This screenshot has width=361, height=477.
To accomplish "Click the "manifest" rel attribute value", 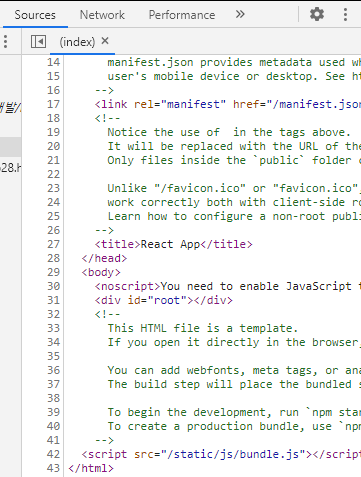I will tap(193, 104).
